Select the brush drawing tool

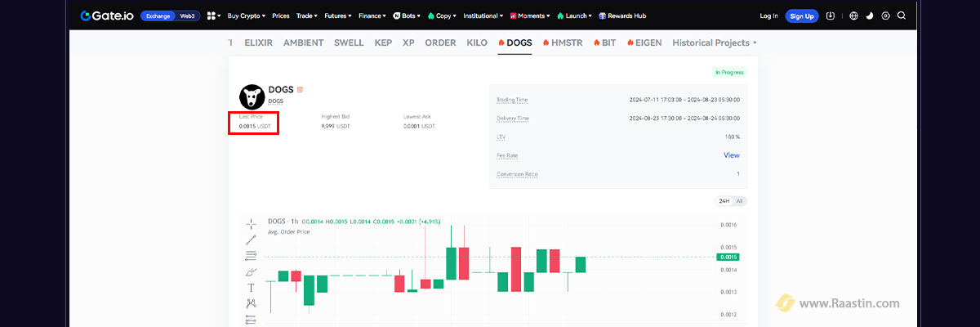pyautogui.click(x=251, y=271)
